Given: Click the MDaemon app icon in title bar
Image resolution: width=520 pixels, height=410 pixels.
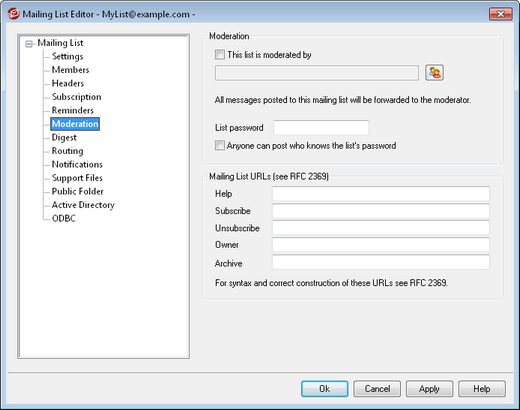Looking at the screenshot, I should pos(13,14).
